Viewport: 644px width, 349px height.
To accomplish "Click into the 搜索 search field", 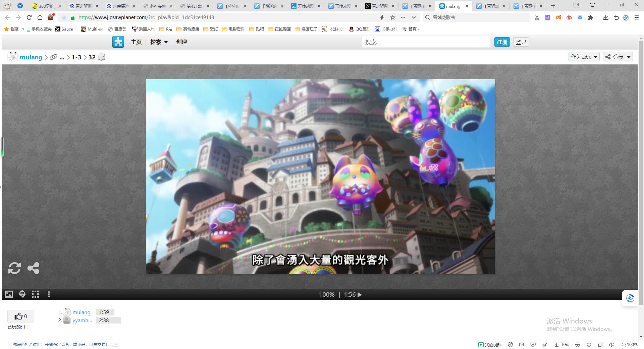I will (x=426, y=42).
